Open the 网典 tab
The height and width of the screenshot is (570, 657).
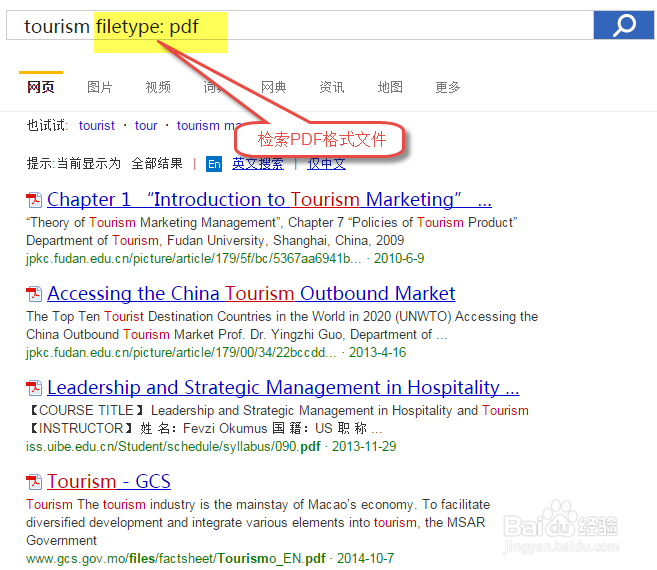[x=274, y=87]
